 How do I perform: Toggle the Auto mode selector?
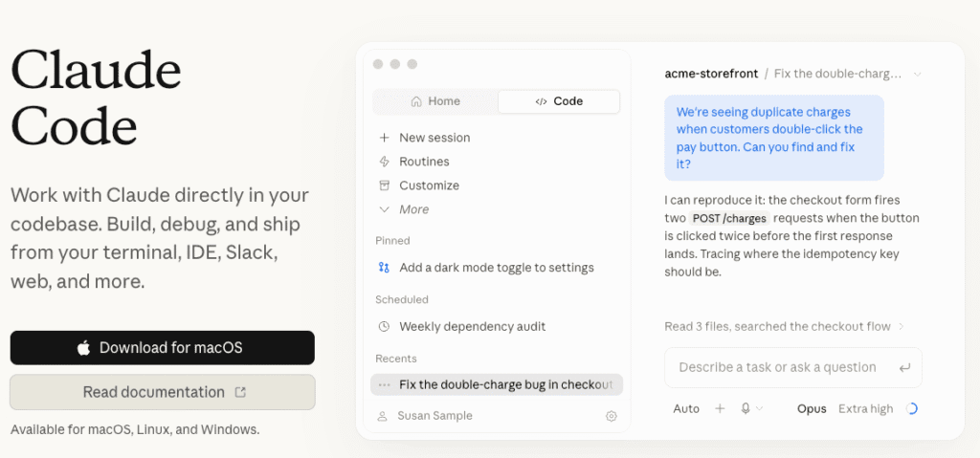pos(686,408)
